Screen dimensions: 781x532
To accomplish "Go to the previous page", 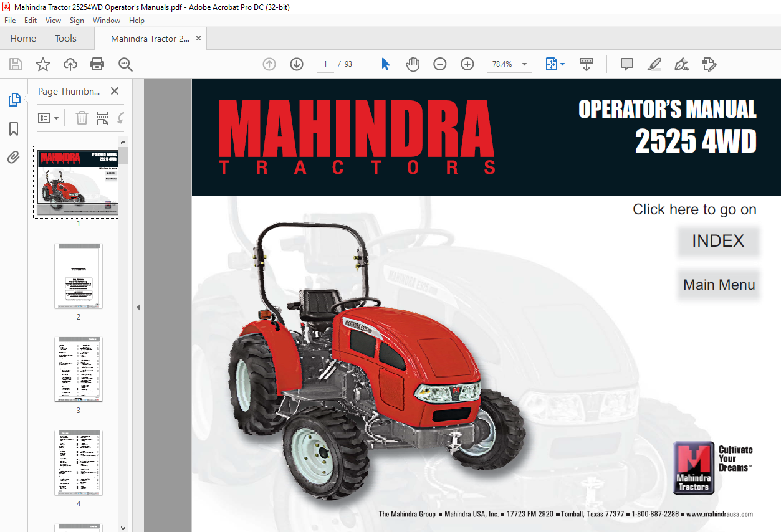I will 269,64.
